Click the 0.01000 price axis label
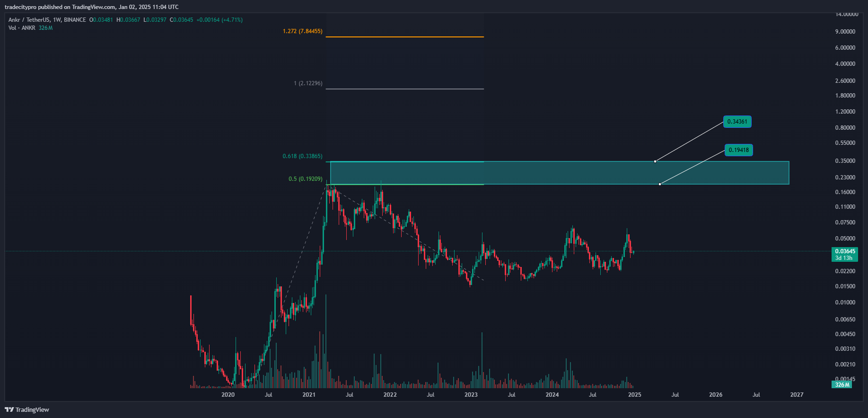 tap(845, 302)
